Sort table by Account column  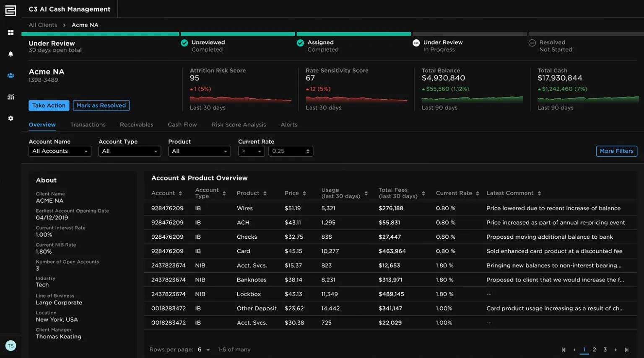coord(180,193)
